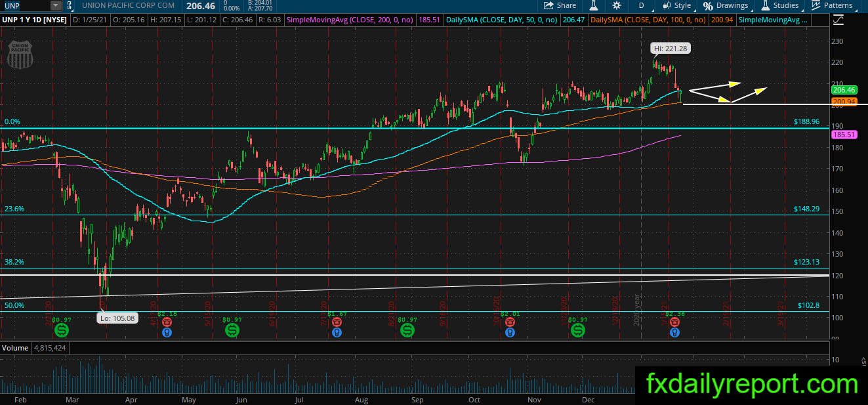The width and height of the screenshot is (868, 405).
Task: Open the symbol selector dropdown arrow
Action: 56,5
